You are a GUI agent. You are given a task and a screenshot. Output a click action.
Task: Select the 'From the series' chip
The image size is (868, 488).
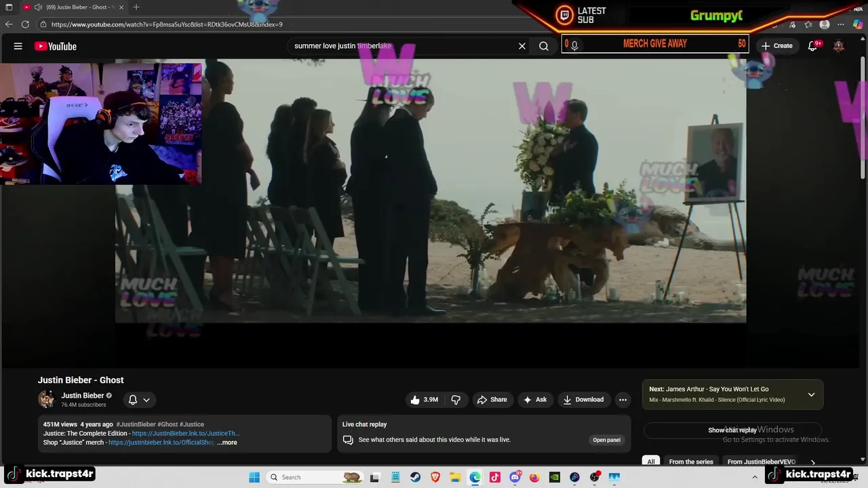coord(691,462)
